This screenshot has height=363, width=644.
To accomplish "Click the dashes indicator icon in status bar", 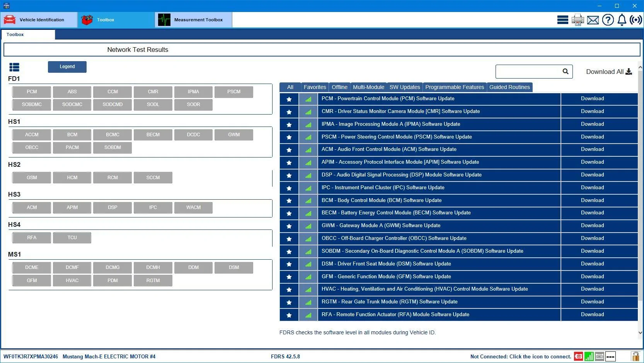I will pyautogui.click(x=610, y=356).
